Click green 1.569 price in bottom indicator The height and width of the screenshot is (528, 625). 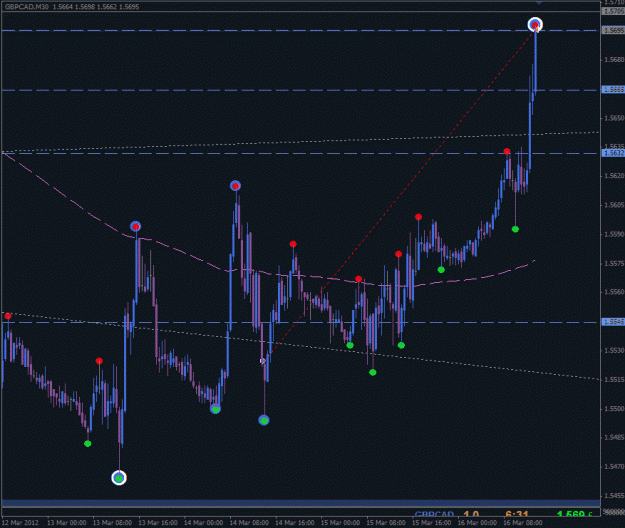[x=574, y=514]
